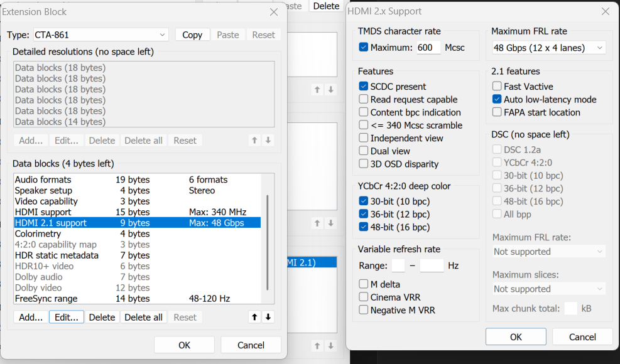Click the data blocks list scrollbar
This screenshot has width=620, height=364.
point(268,238)
